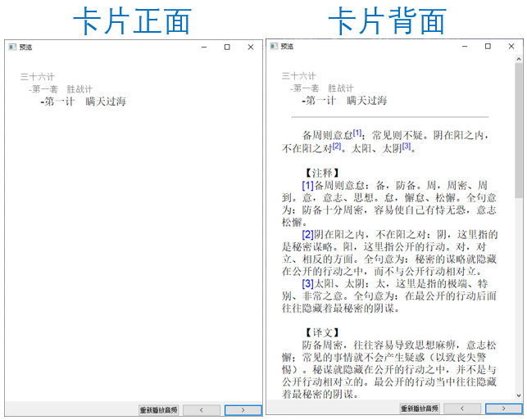Click -第一套 胜战计 line in left window
The width and height of the screenshot is (527, 420).
(x=61, y=89)
